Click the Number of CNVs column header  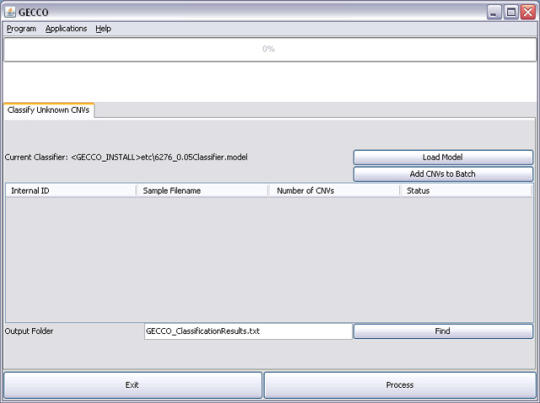tap(334, 190)
